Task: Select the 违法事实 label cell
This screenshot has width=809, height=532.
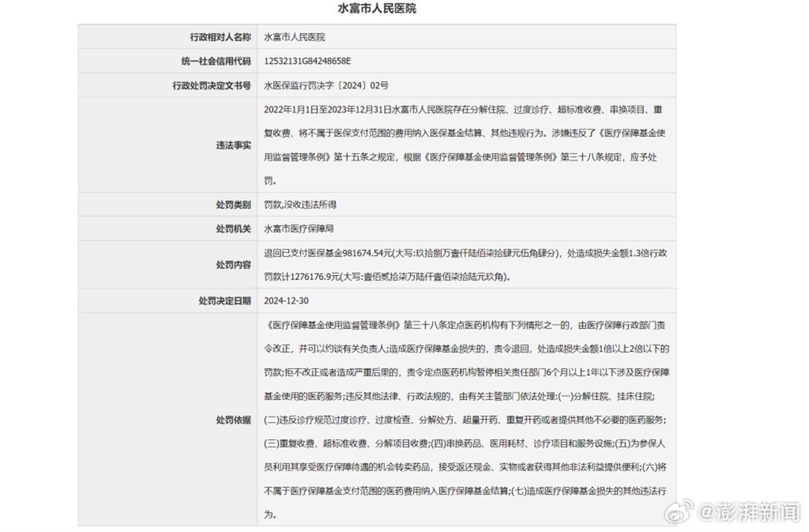Action: coord(233,145)
